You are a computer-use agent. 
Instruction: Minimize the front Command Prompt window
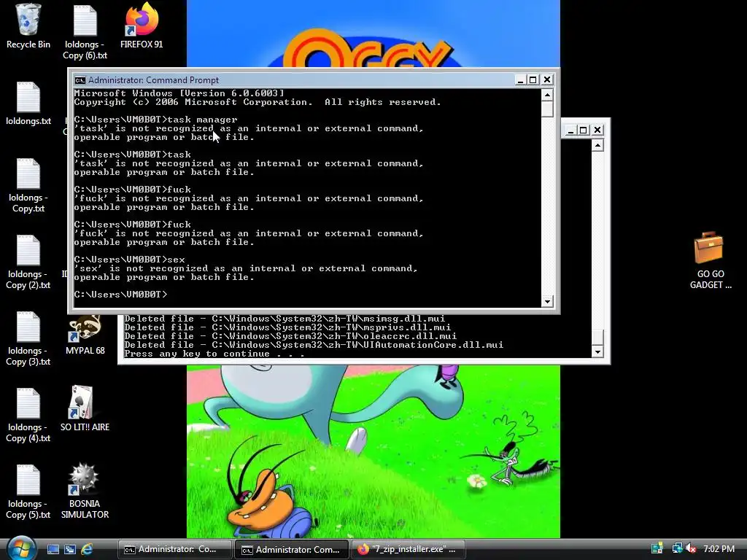click(x=520, y=80)
